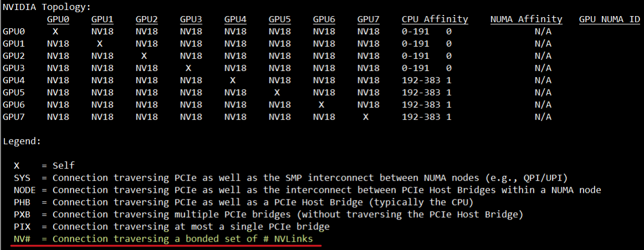Click the "X = Self" legend entry

pyautogui.click(x=44, y=166)
